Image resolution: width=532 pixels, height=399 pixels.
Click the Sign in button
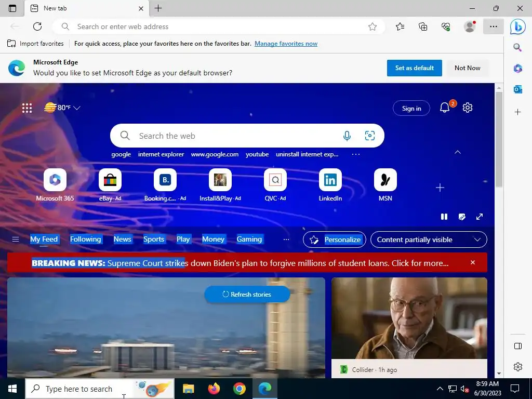[411, 108]
